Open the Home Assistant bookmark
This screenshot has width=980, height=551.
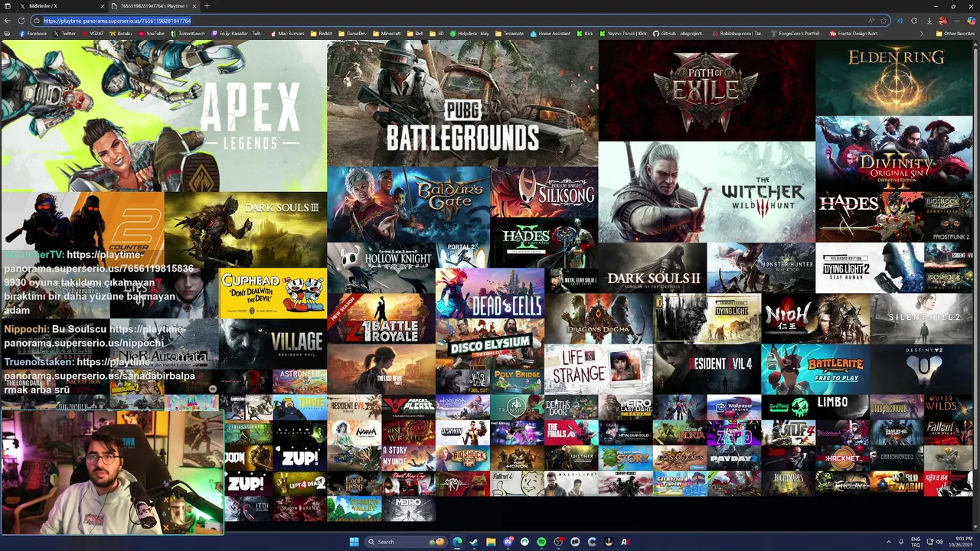pyautogui.click(x=550, y=34)
